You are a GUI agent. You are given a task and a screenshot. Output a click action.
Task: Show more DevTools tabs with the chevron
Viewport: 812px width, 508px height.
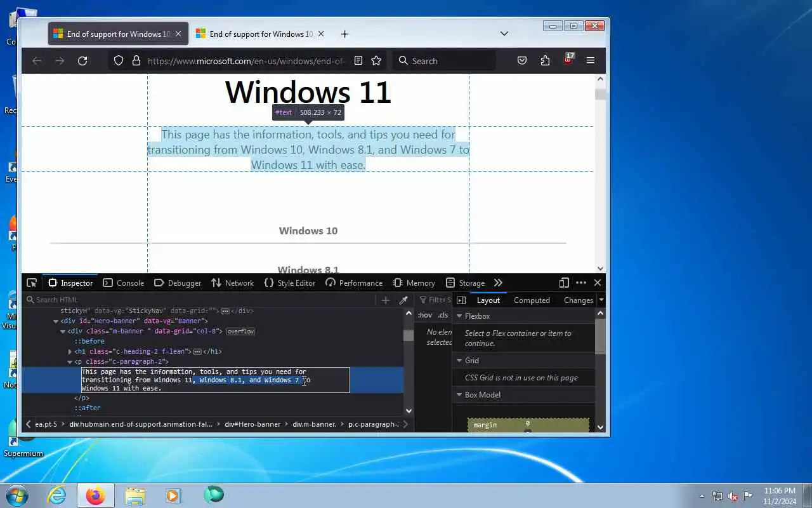(498, 283)
